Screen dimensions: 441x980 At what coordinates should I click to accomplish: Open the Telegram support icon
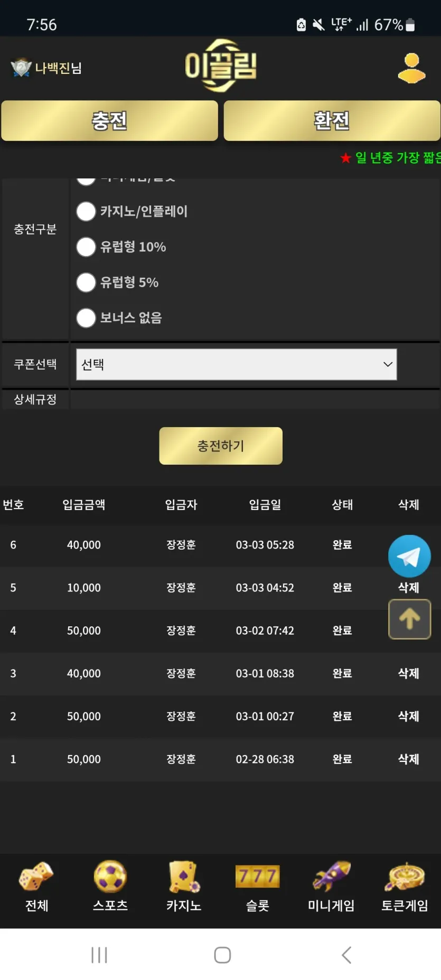pos(409,556)
